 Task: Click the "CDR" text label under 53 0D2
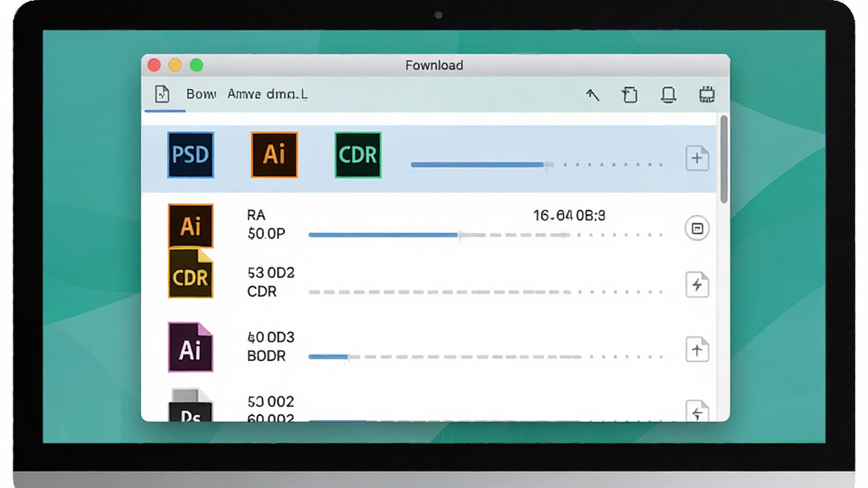click(262, 291)
